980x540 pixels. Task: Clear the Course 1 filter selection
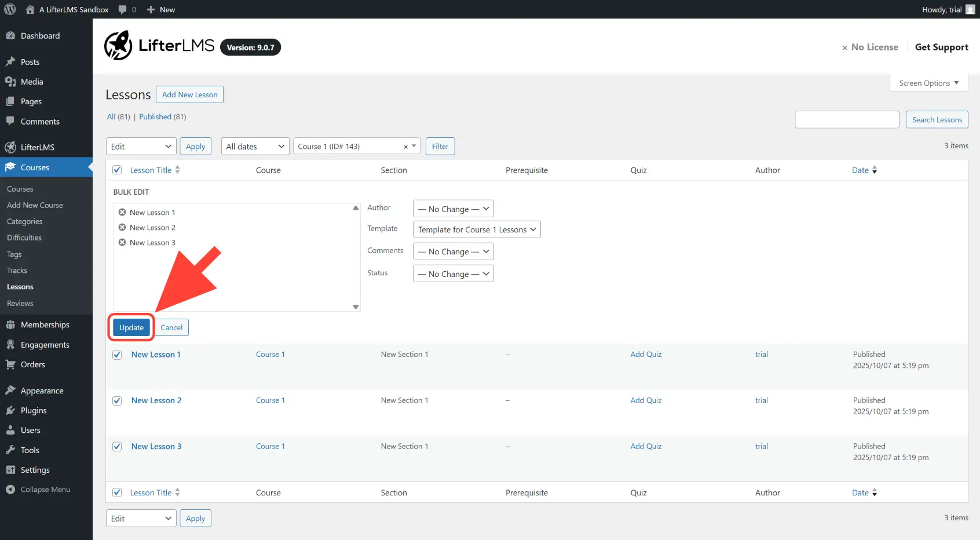coord(405,147)
